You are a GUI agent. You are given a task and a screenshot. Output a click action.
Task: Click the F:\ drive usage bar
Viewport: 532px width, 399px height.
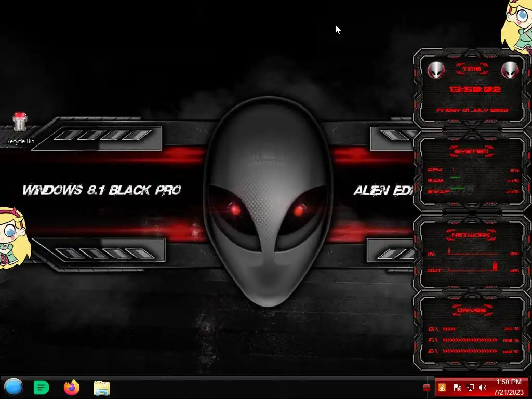(470, 340)
